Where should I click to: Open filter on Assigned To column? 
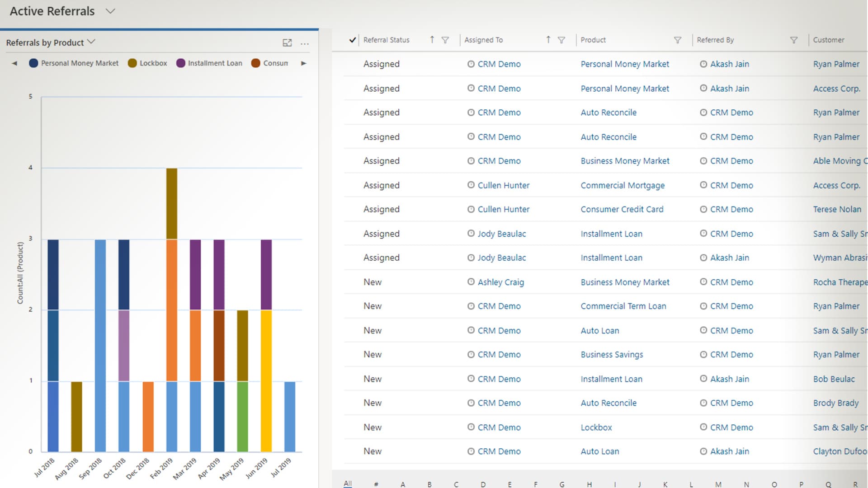coord(561,40)
